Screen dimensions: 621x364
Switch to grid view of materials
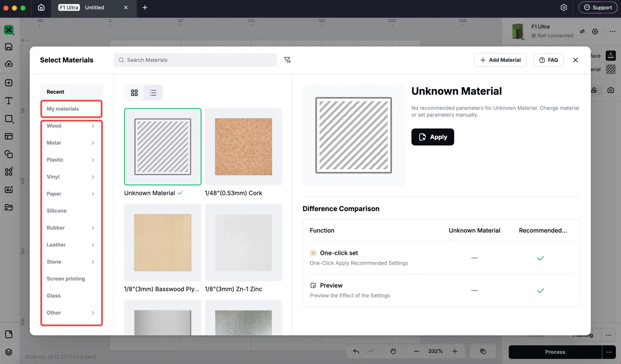click(134, 93)
